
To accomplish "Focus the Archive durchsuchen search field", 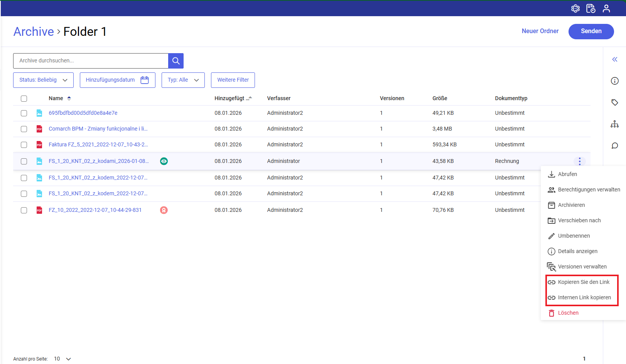I will (x=91, y=61).
